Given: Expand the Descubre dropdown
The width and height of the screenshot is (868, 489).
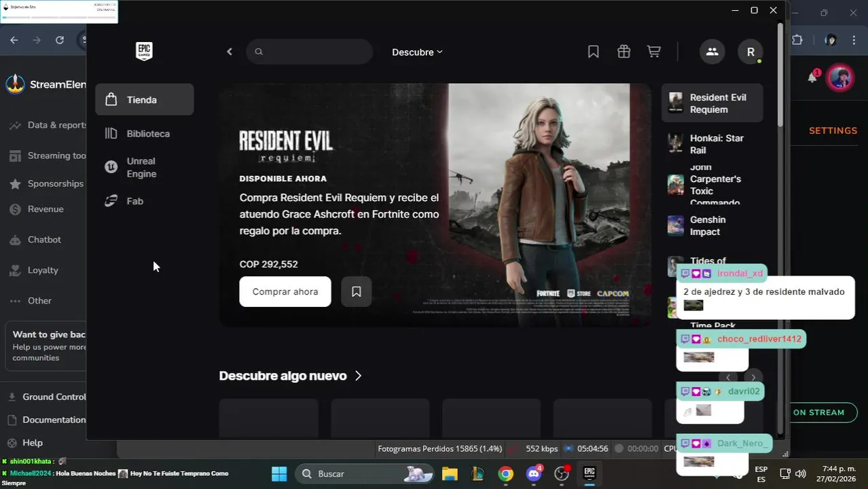Looking at the screenshot, I should [417, 52].
